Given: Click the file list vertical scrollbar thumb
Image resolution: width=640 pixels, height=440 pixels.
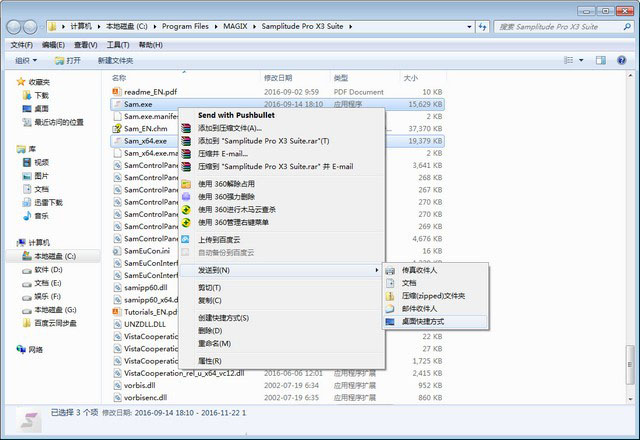Looking at the screenshot, I should pos(630,365).
